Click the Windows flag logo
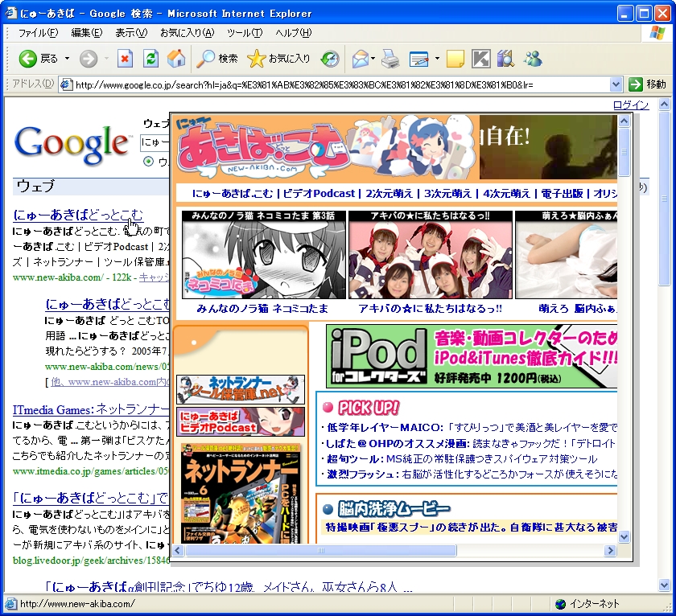 pos(657,33)
